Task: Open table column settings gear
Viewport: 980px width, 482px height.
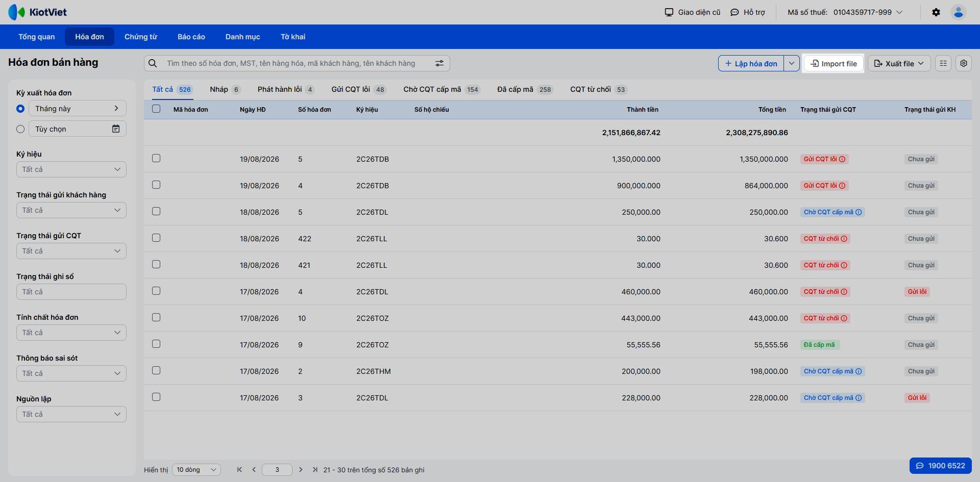Action: coord(964,63)
